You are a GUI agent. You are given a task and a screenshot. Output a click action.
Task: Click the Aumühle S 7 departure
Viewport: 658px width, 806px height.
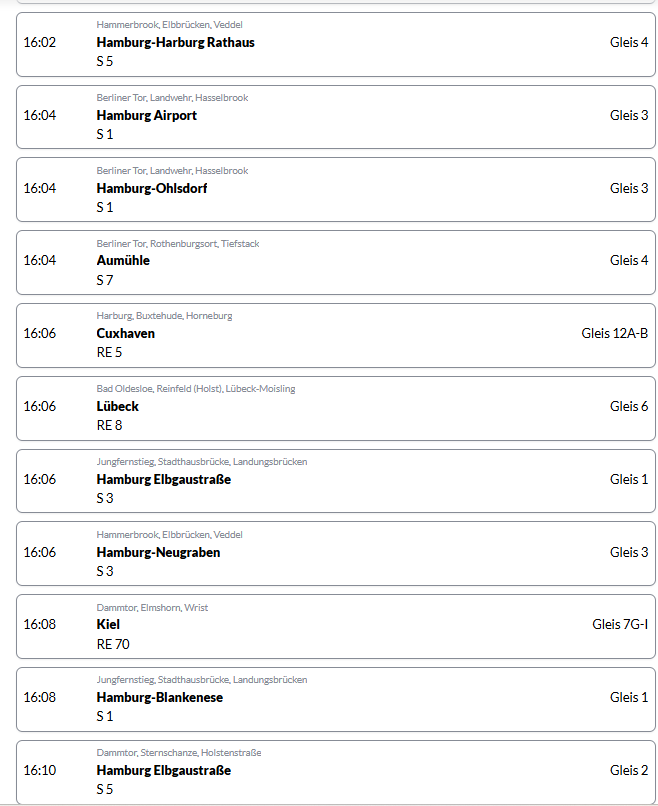point(336,261)
